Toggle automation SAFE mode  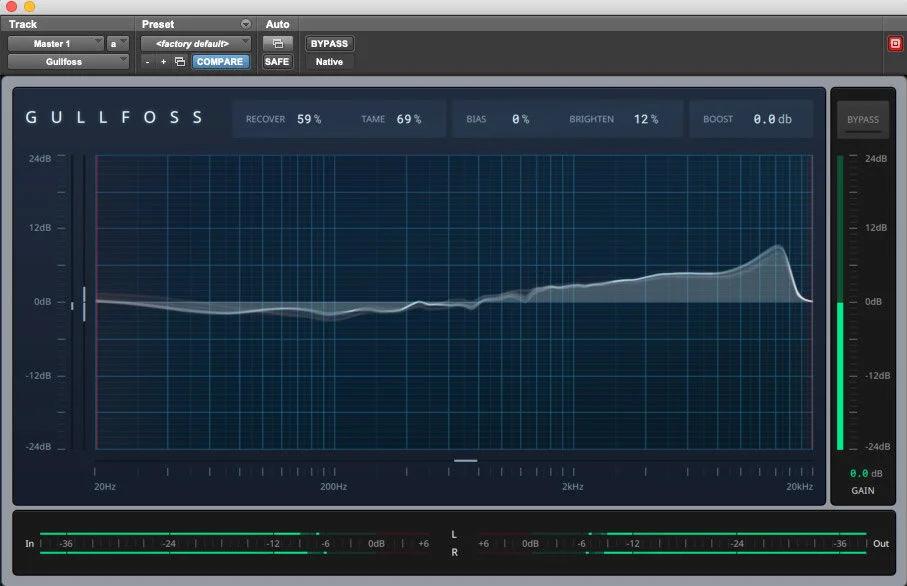point(277,61)
